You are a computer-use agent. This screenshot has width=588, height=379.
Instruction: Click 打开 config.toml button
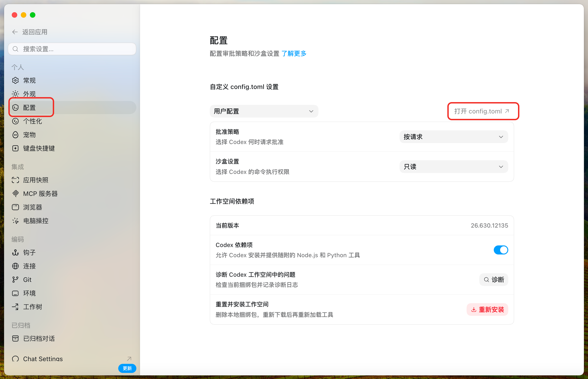pos(482,111)
